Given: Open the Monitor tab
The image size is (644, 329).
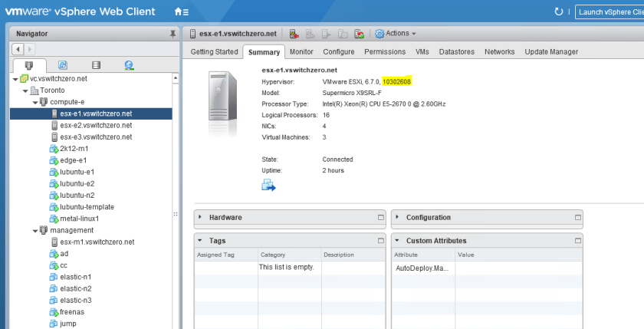Looking at the screenshot, I should (x=301, y=52).
